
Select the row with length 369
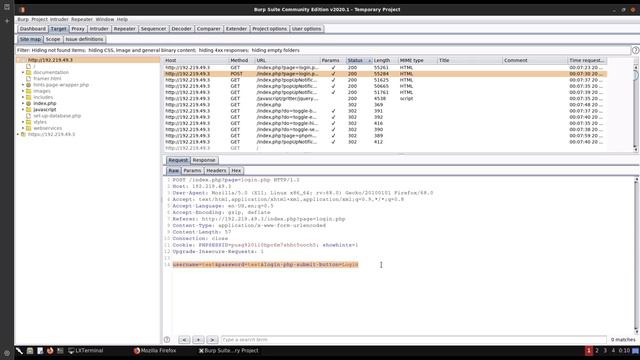click(x=385, y=105)
